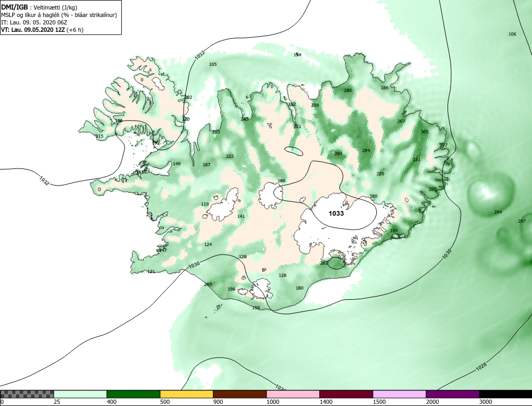The height and width of the screenshot is (406, 532).
Task: Click the 294 value over the sea
Action: tap(498, 212)
